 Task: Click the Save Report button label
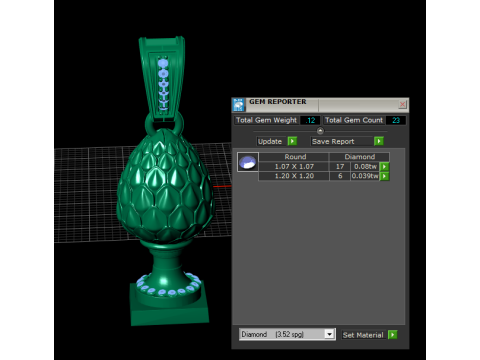(x=342, y=142)
